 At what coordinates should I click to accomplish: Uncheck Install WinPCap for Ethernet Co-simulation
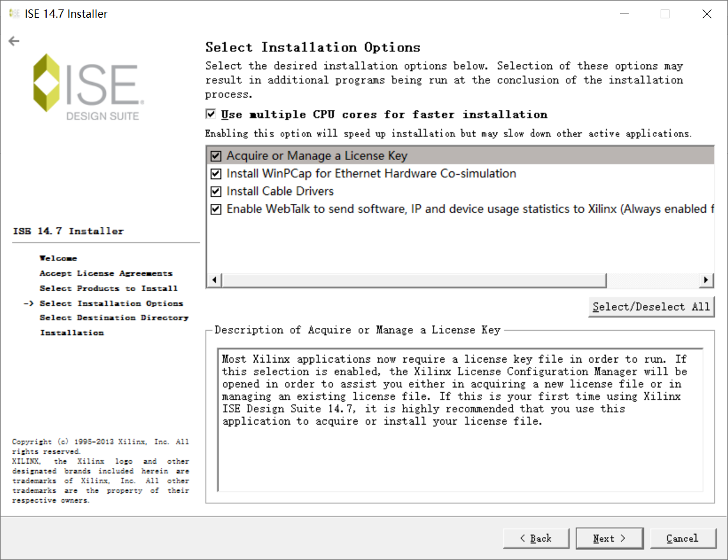(x=216, y=173)
